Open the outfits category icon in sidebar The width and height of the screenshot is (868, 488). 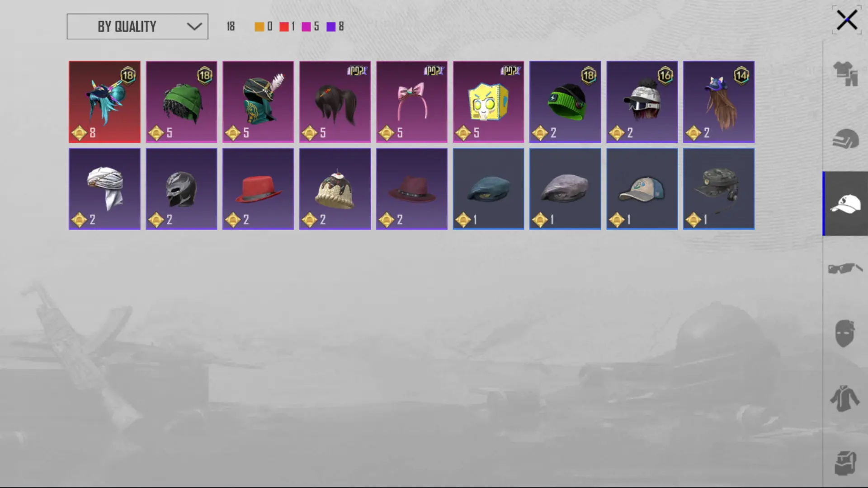pyautogui.click(x=845, y=74)
